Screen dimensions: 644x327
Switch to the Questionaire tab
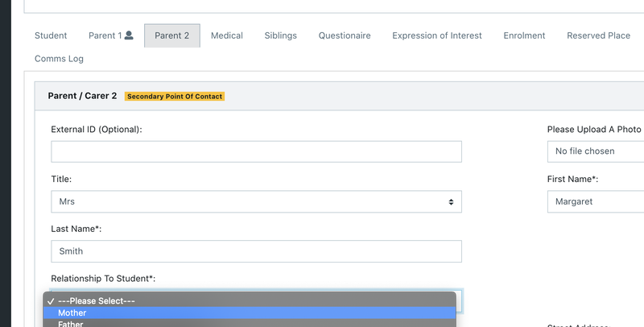(x=345, y=35)
